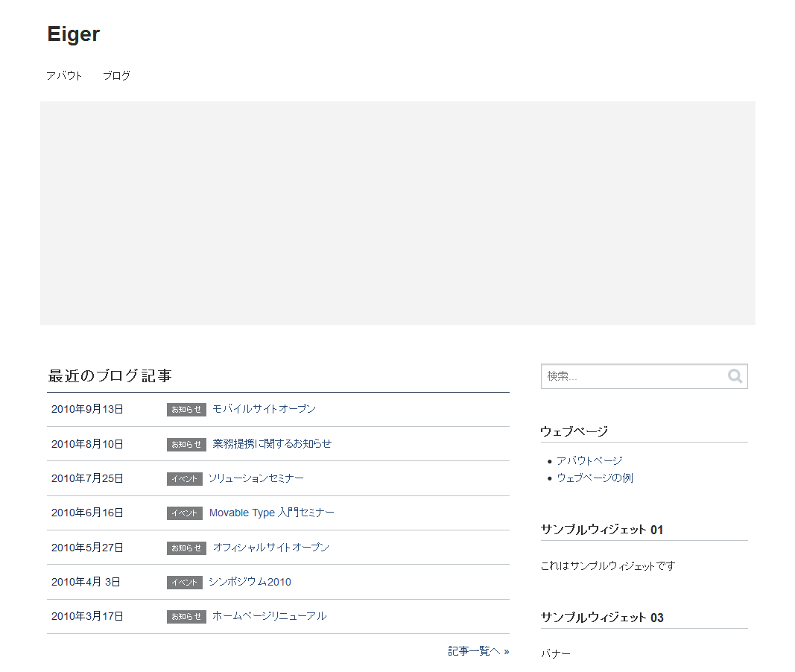The height and width of the screenshot is (672, 795).
Task: Open ウェブページの例 in the sidebar
Action: pos(595,478)
